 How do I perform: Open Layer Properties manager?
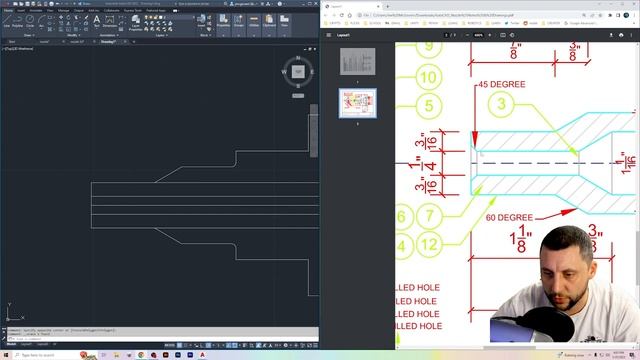[x=136, y=22]
